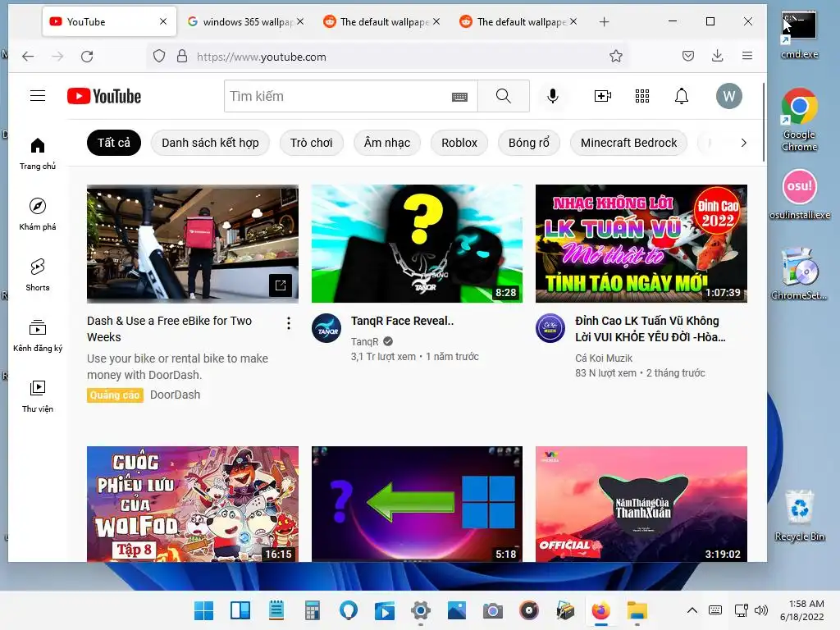The width and height of the screenshot is (840, 630).
Task: Show more category chips with right arrow
Action: (743, 143)
